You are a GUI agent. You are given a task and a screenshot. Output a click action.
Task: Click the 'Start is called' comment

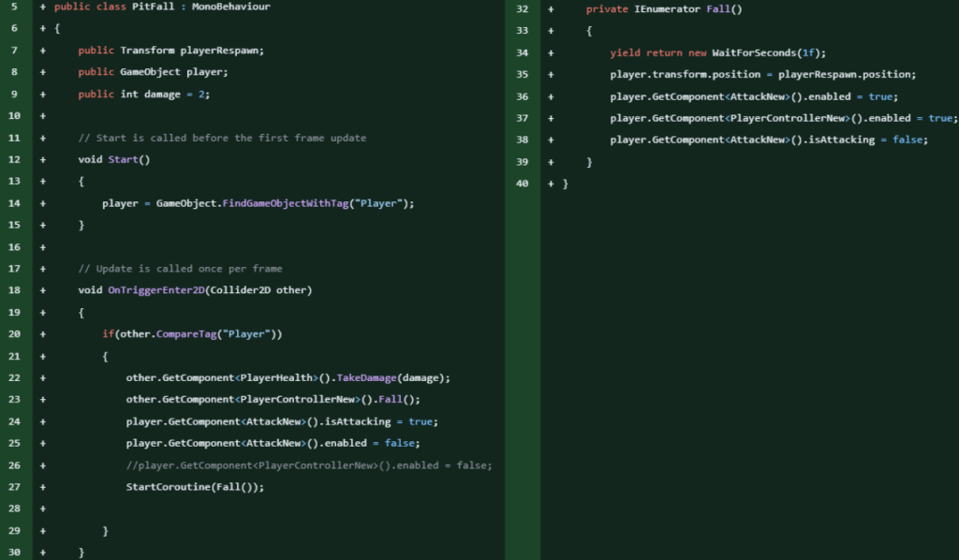tap(222, 139)
